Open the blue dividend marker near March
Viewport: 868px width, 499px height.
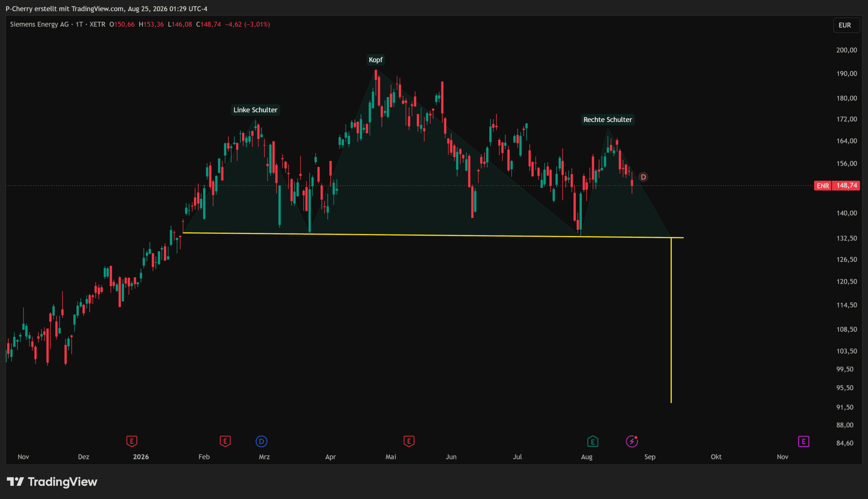261,441
